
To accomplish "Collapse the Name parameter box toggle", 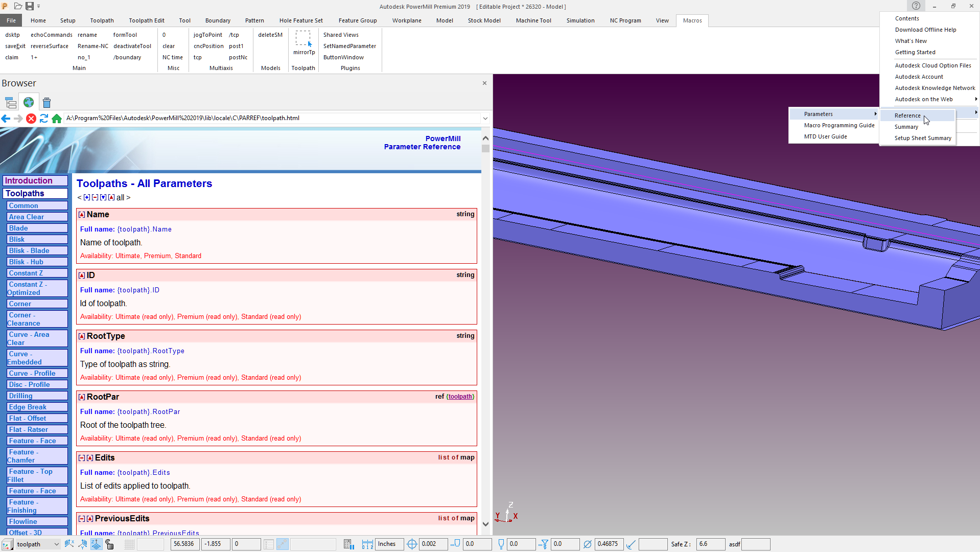I will [x=82, y=215].
